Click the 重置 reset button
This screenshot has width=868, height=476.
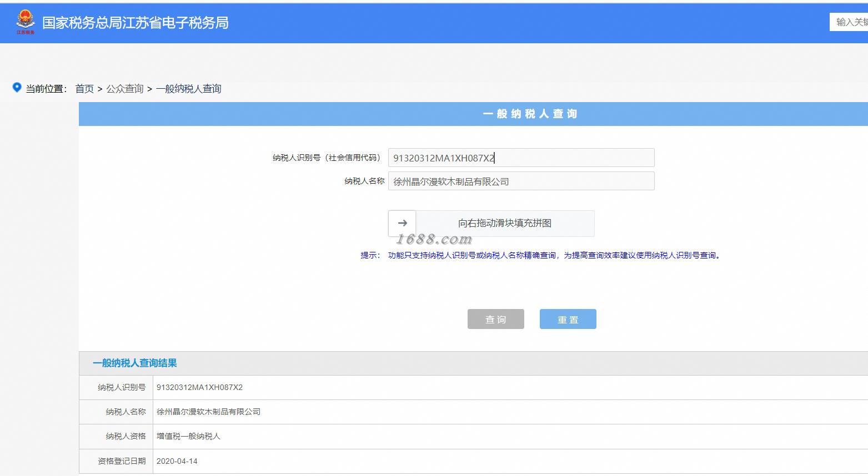click(x=568, y=319)
